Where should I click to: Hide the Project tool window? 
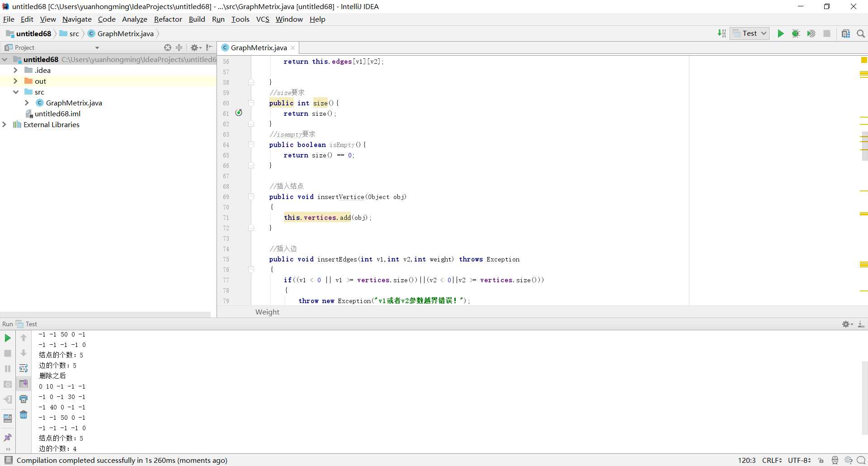(209, 48)
